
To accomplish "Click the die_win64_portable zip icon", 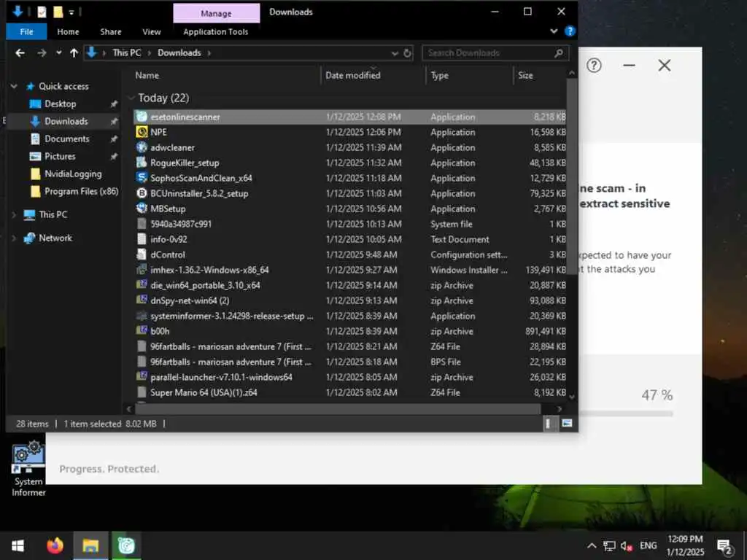I will [142, 285].
